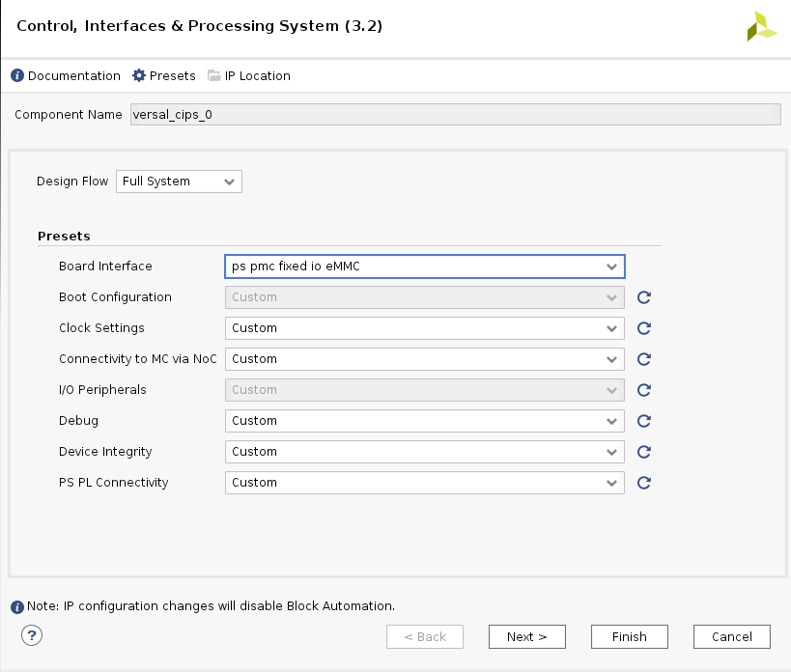Cancel the CIPS configuration dialog
Screen dimensions: 791x672
(x=731, y=637)
